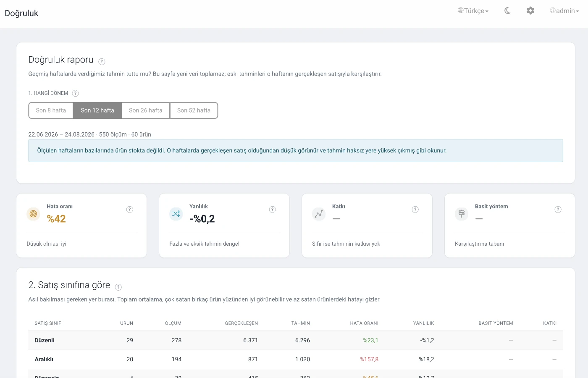Click the Aralıklı row label
This screenshot has height=378, width=588.
(44, 359)
